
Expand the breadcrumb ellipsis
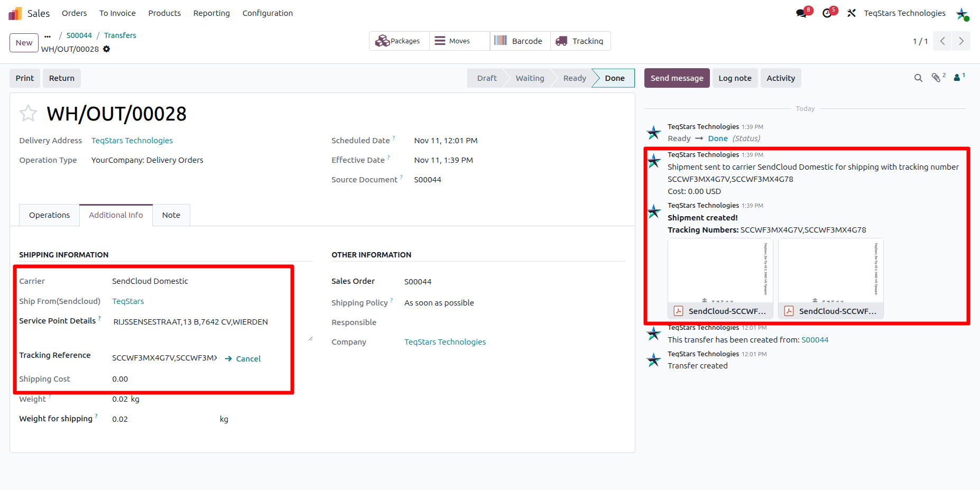(x=48, y=36)
